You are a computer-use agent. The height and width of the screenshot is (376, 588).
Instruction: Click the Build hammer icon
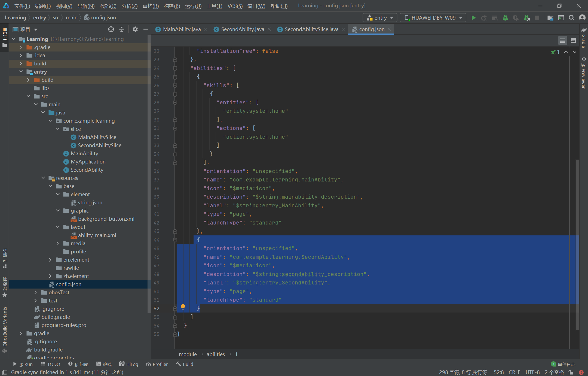click(177, 363)
